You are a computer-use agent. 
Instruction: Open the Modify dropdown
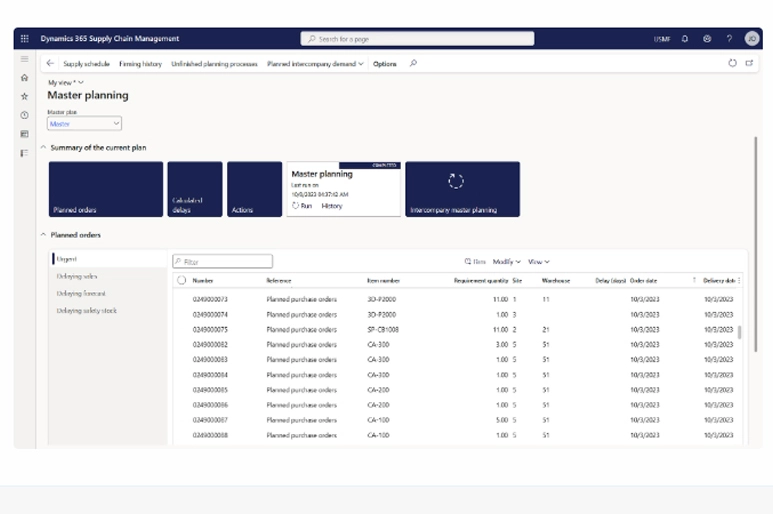pos(506,262)
